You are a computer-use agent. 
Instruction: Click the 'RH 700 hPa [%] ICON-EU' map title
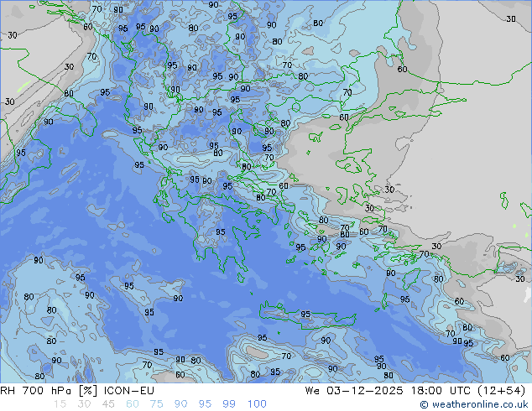pyautogui.click(x=77, y=391)
